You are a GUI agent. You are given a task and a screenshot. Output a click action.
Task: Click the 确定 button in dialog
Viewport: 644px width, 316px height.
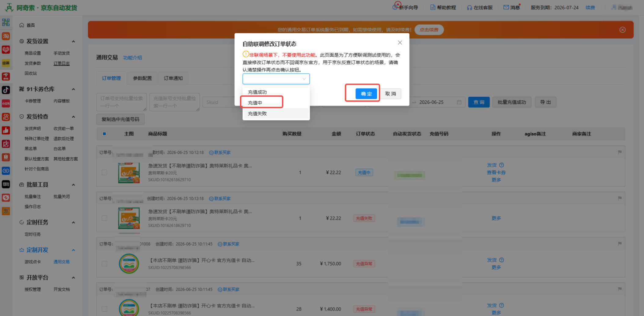pyautogui.click(x=366, y=94)
